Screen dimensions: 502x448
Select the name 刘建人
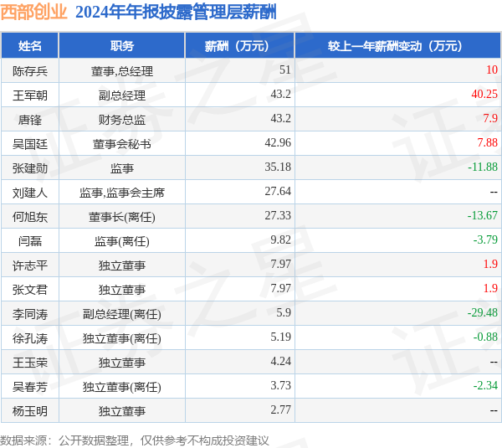click(x=30, y=193)
